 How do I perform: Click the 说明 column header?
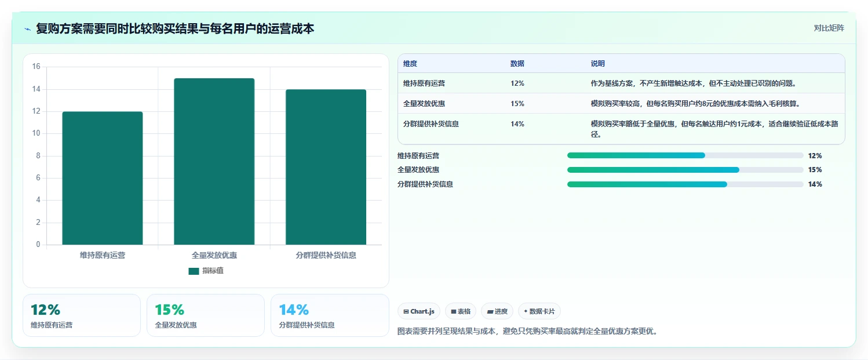coord(598,63)
